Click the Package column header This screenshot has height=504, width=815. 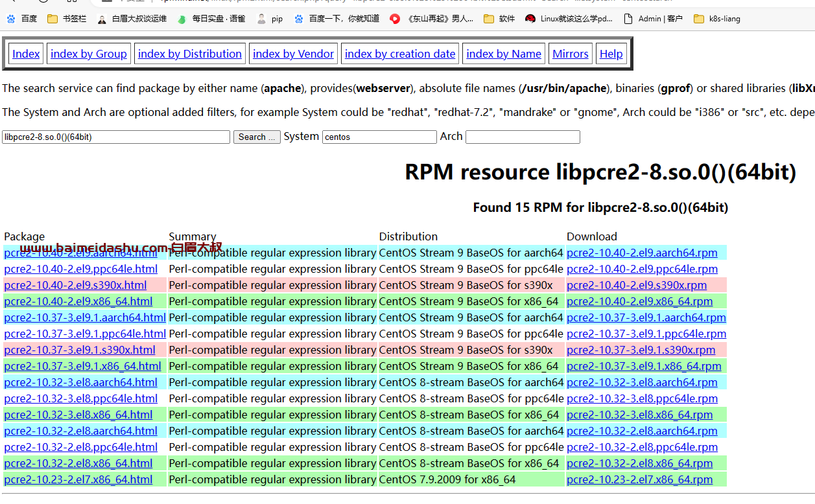(x=25, y=236)
